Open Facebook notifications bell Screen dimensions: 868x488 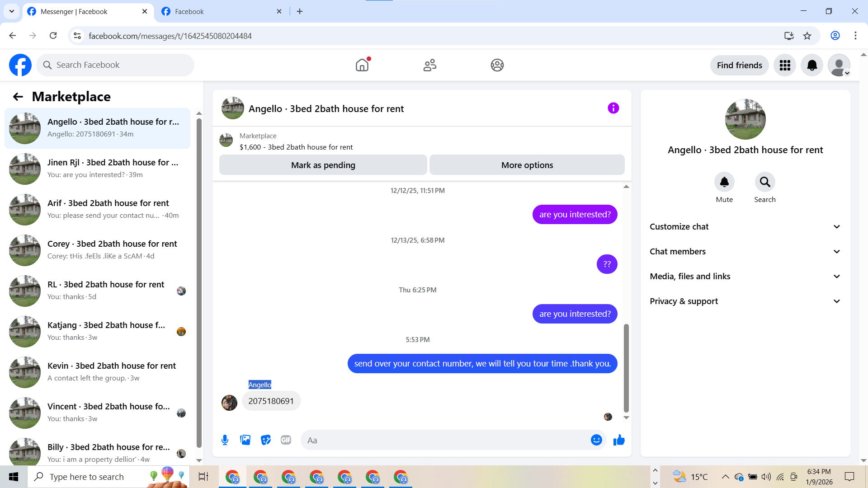[x=812, y=66]
